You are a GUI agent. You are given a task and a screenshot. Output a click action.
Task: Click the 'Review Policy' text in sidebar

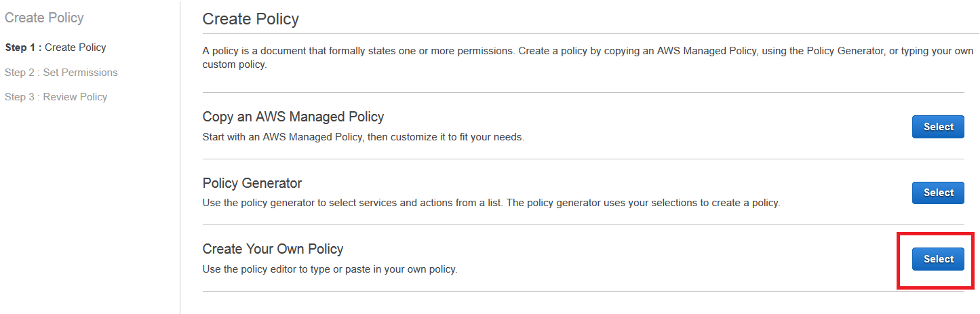click(x=75, y=97)
